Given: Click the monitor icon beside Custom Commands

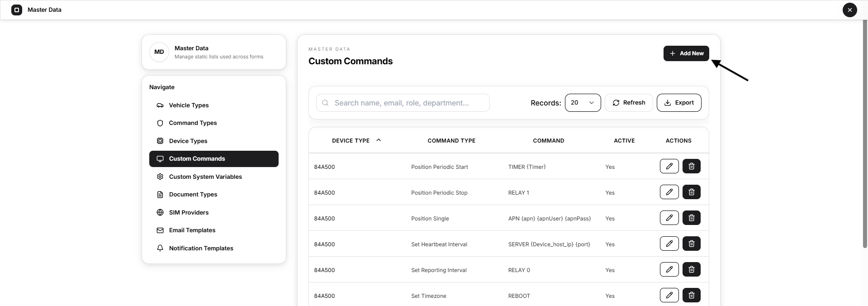Looking at the screenshot, I should coord(160,159).
